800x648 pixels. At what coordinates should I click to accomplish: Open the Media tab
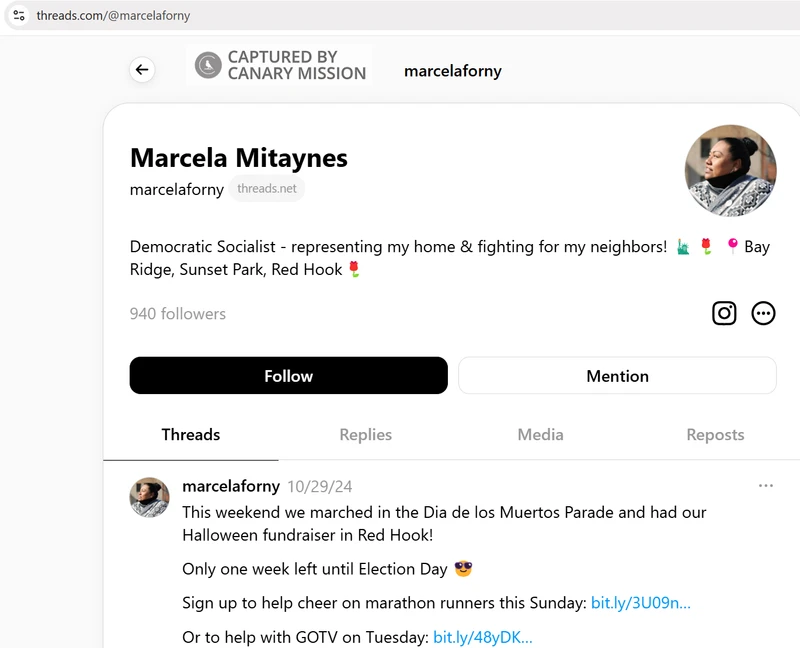point(540,435)
